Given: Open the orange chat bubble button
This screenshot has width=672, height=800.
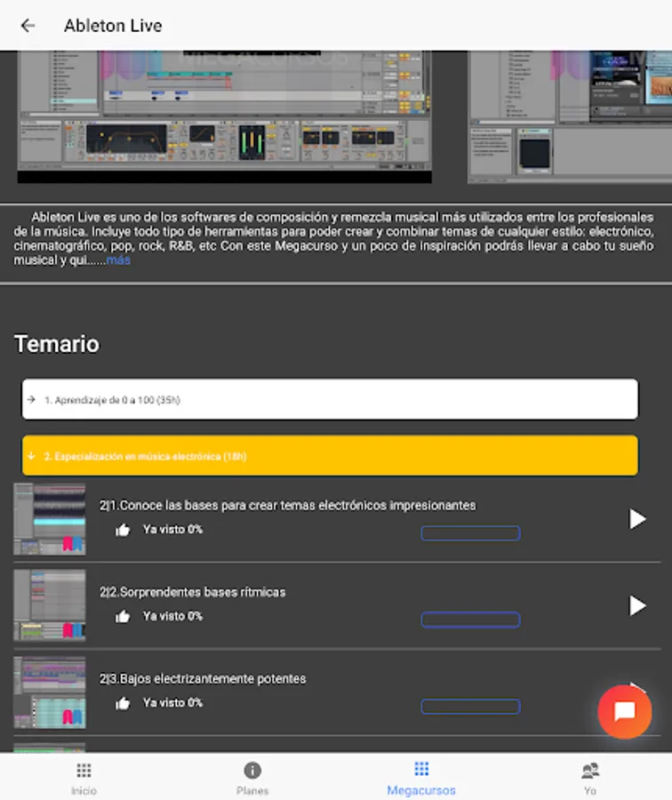Looking at the screenshot, I should pos(625,711).
